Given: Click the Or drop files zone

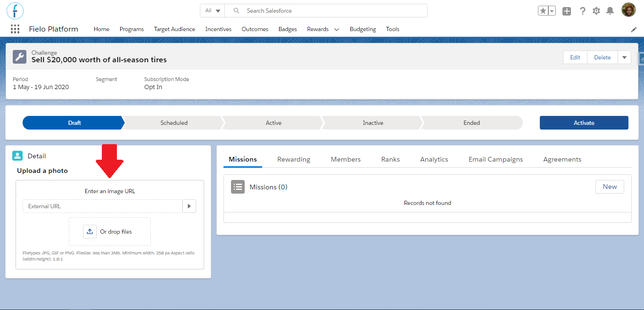Looking at the screenshot, I should point(110,231).
